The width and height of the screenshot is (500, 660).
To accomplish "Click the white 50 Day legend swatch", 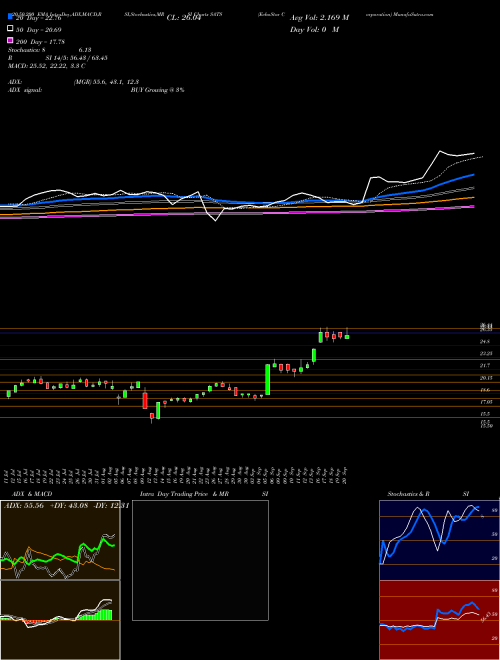I will 10,29.
